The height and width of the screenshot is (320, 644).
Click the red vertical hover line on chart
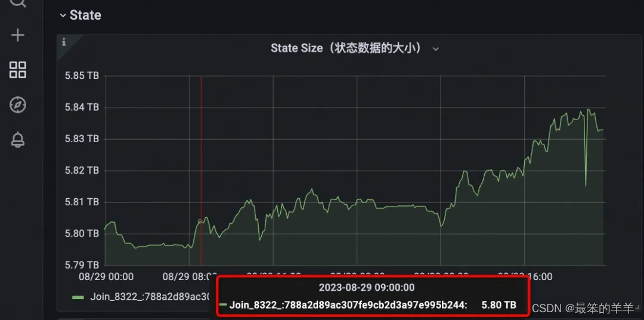pyautogui.click(x=201, y=170)
